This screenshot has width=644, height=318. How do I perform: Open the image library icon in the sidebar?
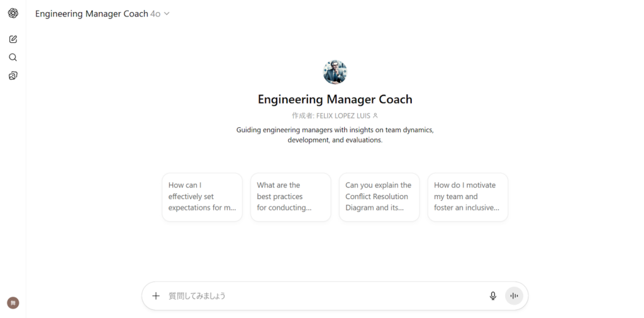(13, 76)
